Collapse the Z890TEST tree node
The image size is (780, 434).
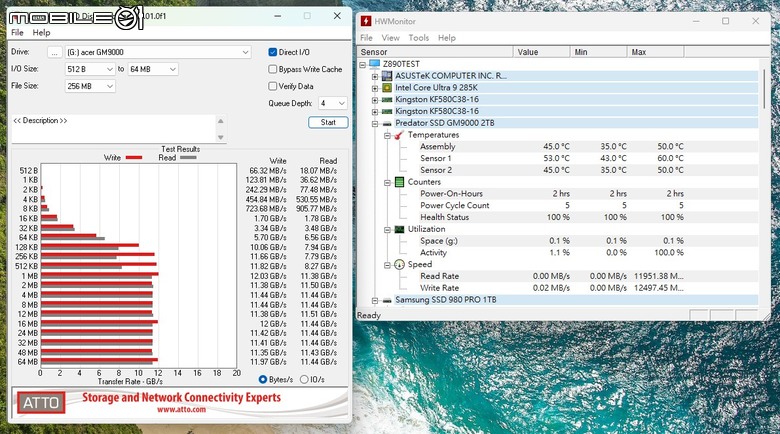[x=363, y=65]
